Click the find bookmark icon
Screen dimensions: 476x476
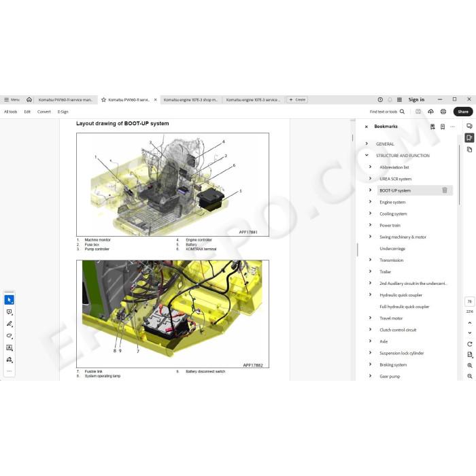432,126
